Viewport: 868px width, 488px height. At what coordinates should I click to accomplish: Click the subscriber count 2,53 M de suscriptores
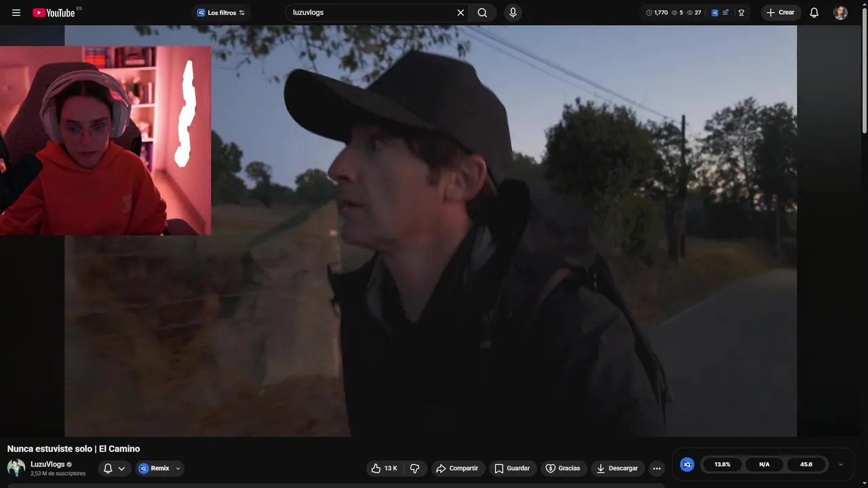pos(58,474)
